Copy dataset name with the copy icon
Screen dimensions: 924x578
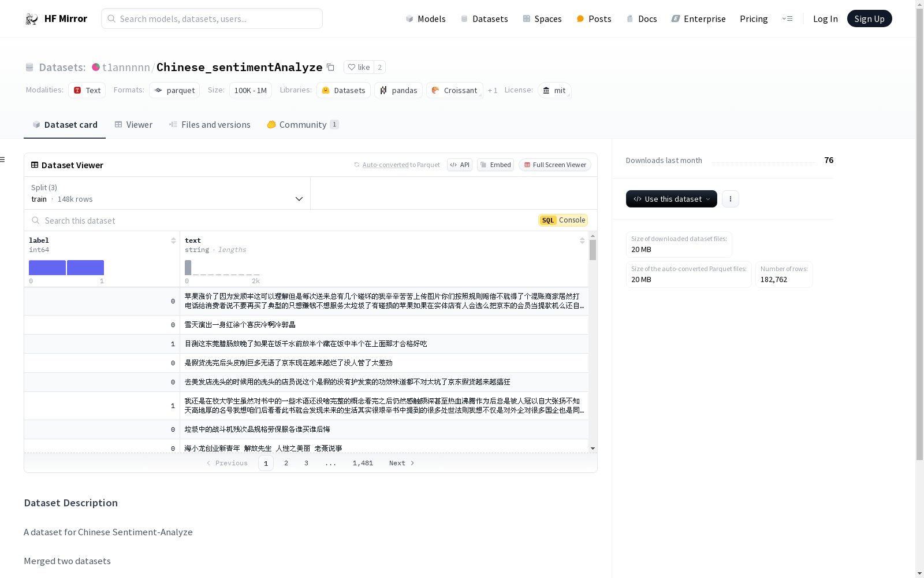[x=330, y=67]
